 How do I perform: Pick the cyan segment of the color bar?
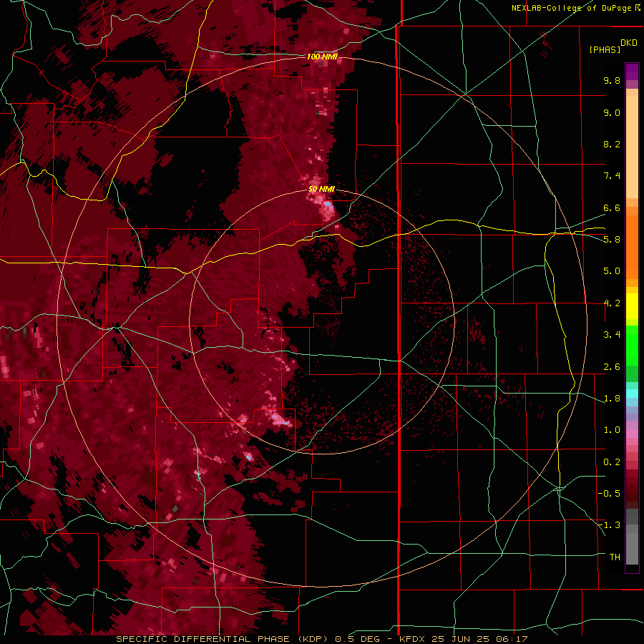tap(632, 394)
